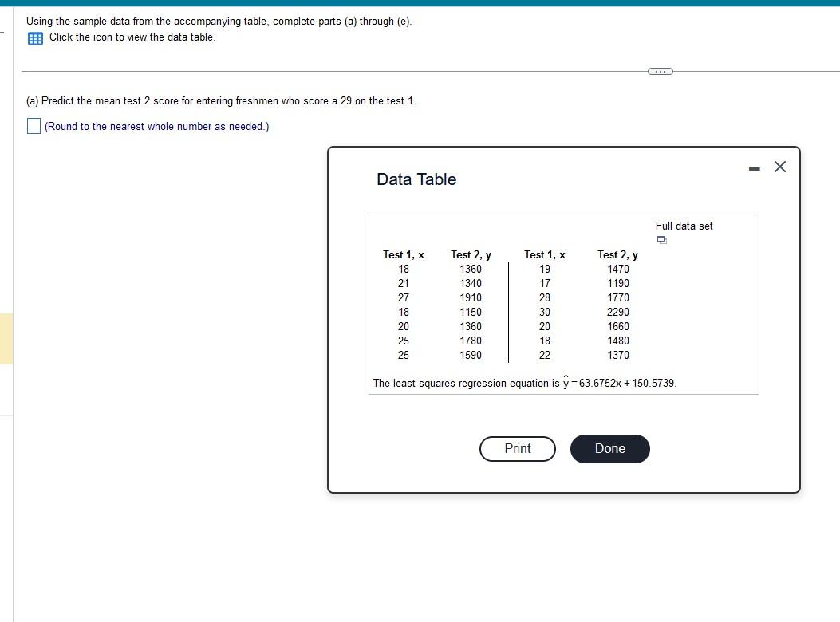Click the part (a) prediction question text

click(221, 100)
